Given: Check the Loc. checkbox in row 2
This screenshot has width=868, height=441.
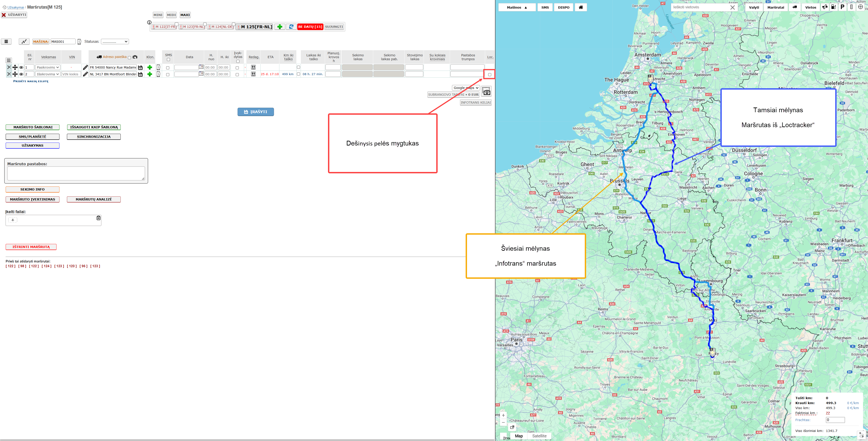Looking at the screenshot, I should point(490,75).
